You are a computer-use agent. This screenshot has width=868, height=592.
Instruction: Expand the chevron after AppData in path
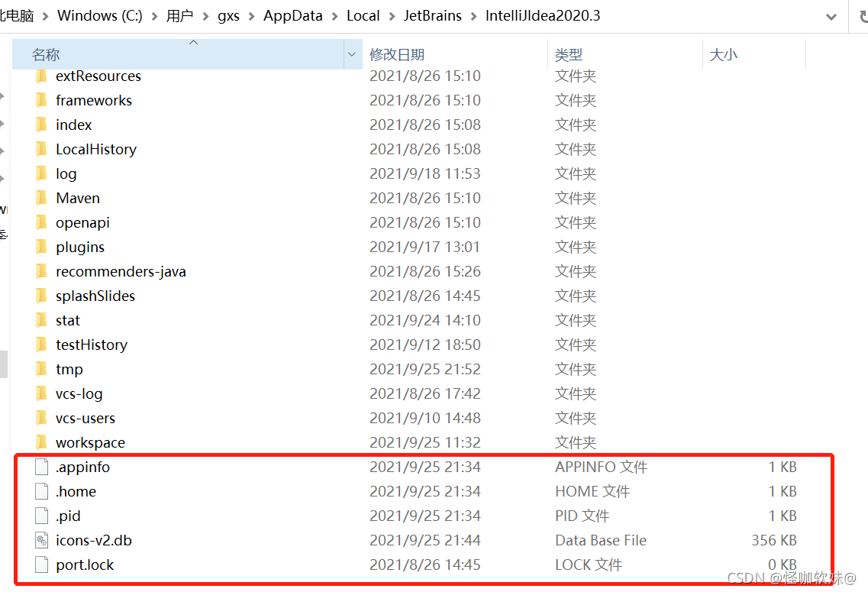pos(335,17)
